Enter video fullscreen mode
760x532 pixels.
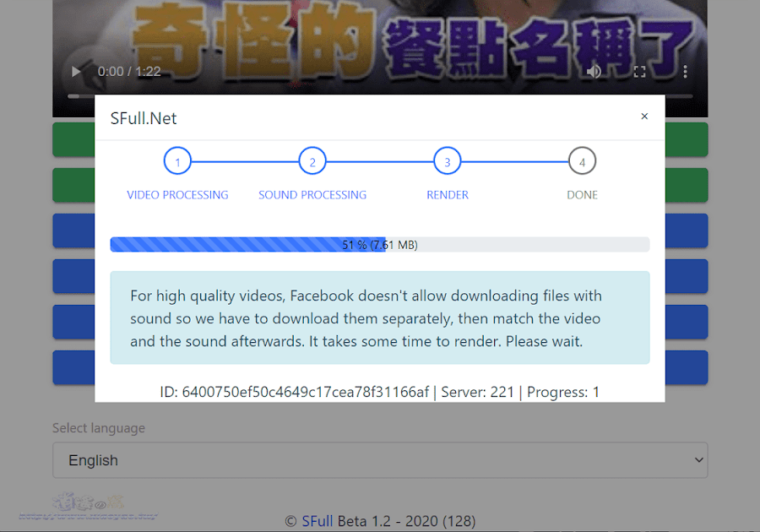tap(639, 72)
